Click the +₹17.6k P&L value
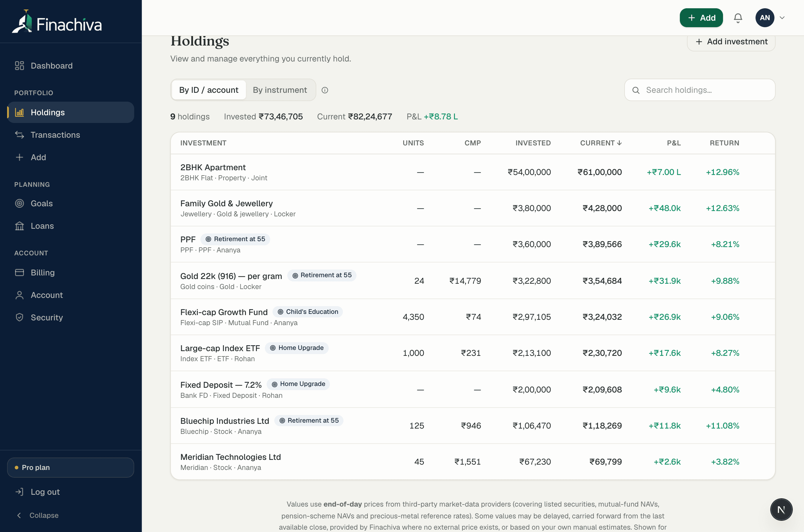 [x=664, y=353]
